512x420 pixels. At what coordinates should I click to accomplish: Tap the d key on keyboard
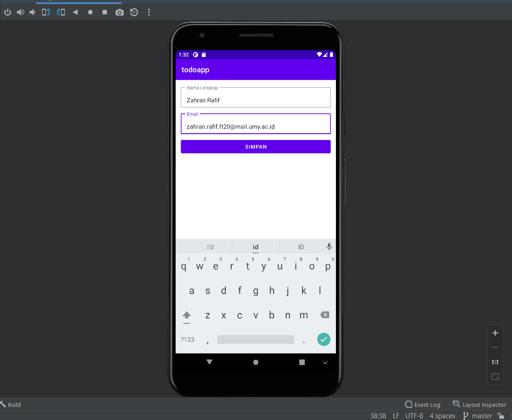click(x=223, y=291)
